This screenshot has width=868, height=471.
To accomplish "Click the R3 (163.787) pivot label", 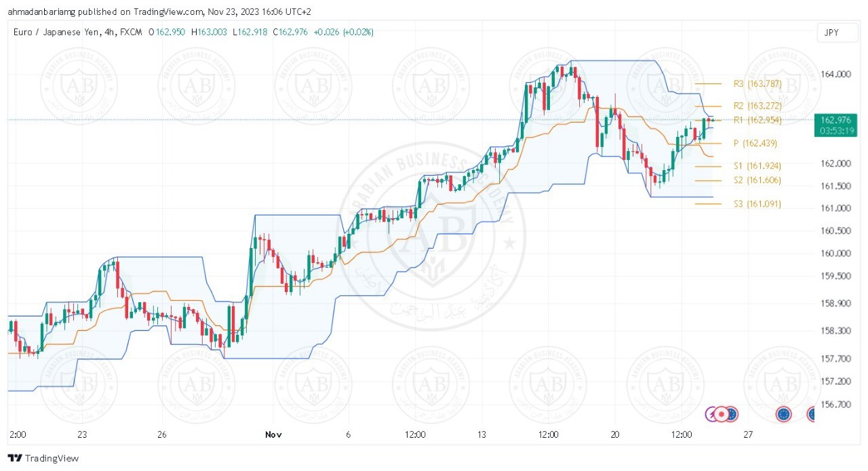I will 757,84.
